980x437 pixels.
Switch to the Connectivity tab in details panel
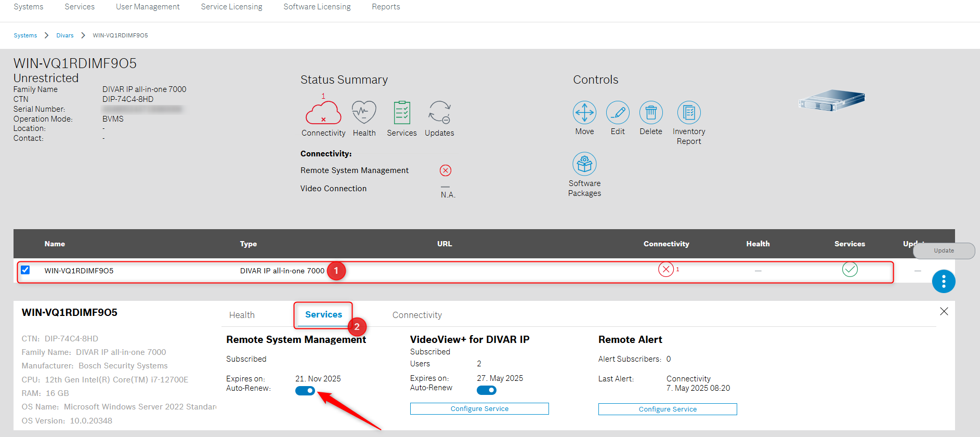(417, 315)
